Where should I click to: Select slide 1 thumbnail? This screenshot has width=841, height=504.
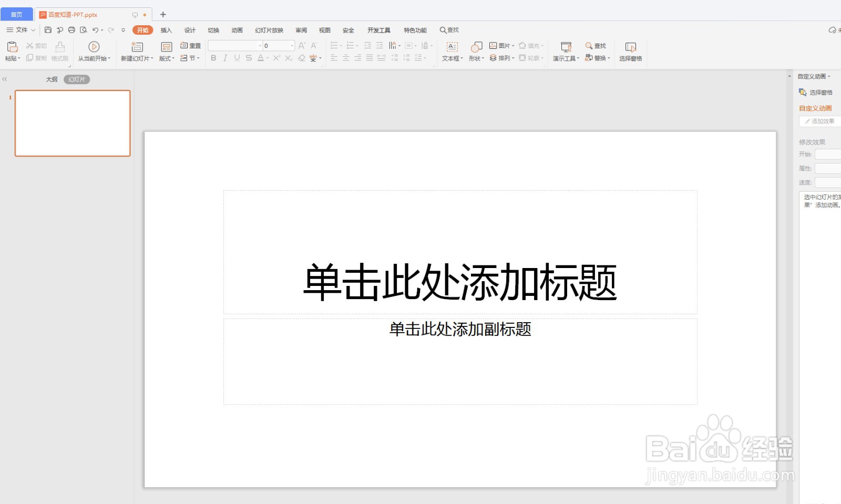click(73, 123)
